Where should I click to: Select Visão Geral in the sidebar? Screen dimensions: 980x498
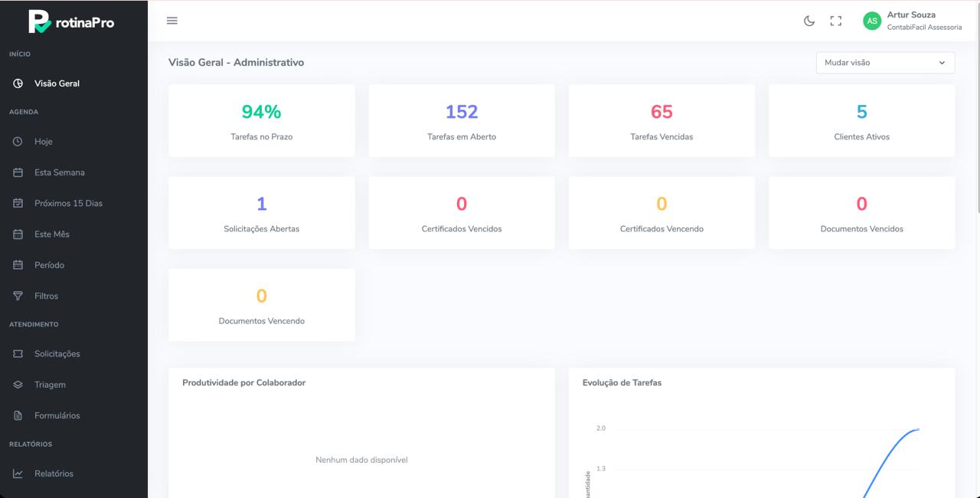click(18, 83)
